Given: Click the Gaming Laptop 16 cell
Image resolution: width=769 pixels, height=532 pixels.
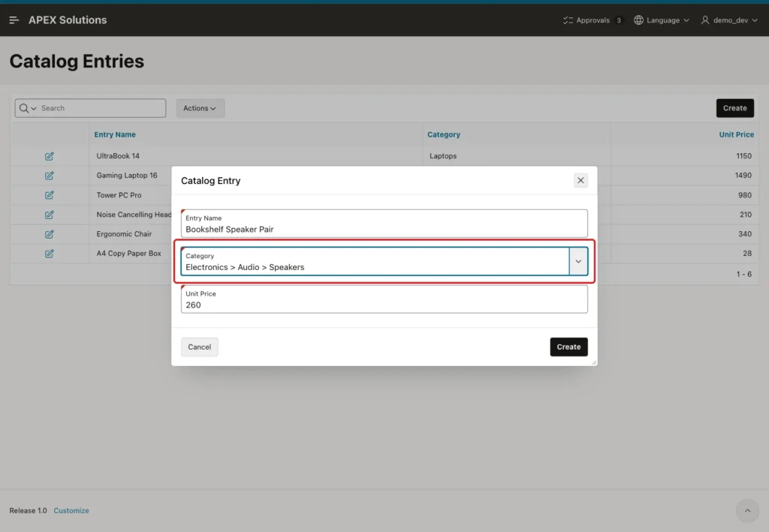Looking at the screenshot, I should click(126, 176).
